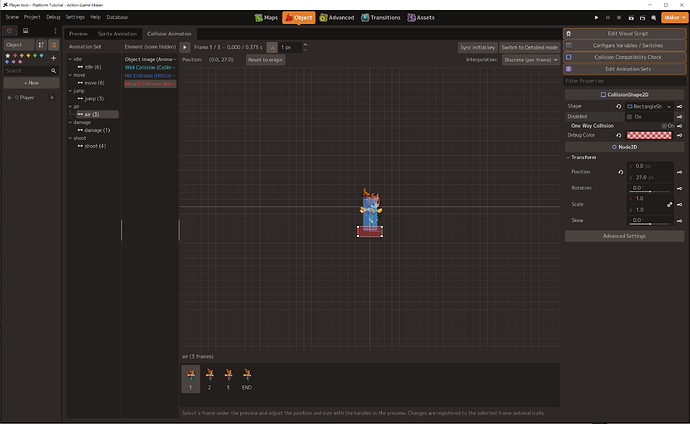Select the green diamond tag filter

click(x=35, y=56)
